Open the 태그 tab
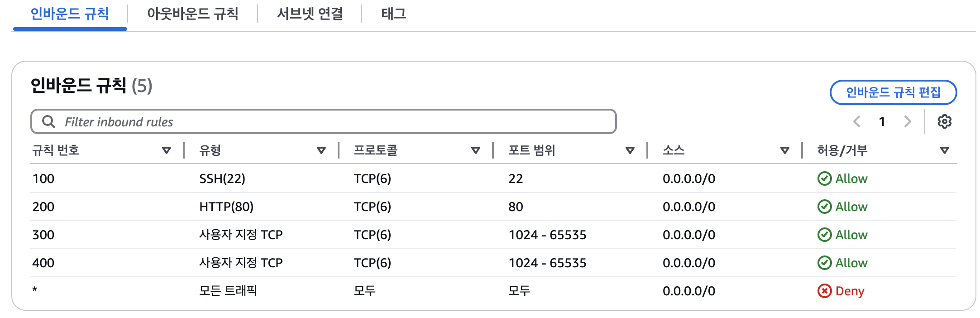The image size is (980, 318). tap(393, 14)
